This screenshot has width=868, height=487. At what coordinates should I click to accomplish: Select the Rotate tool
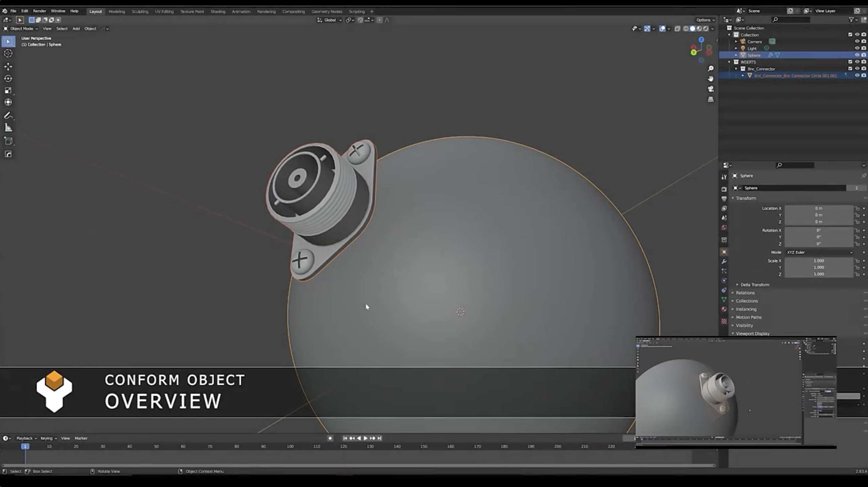coord(8,79)
